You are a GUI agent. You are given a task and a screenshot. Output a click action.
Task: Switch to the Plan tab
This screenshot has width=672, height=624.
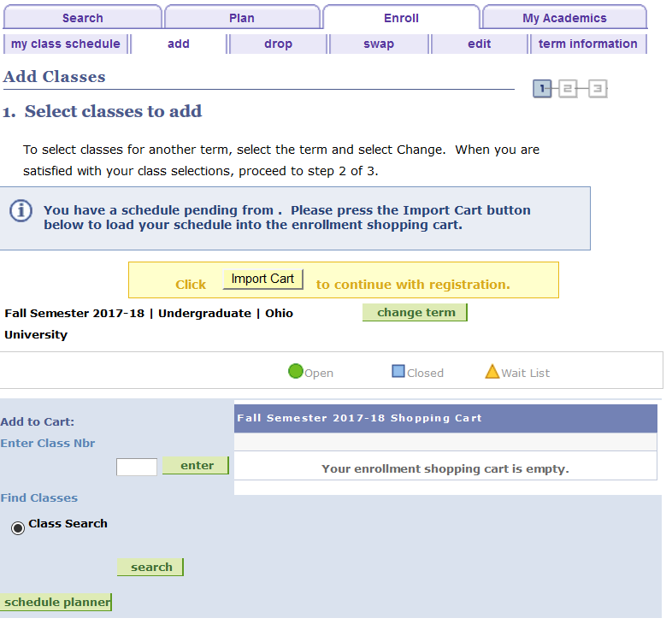pos(242,18)
